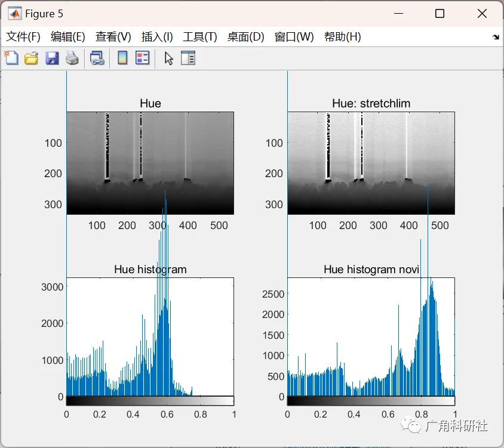Maximize the Figure 5 window
The image size is (504, 448).
pos(440,14)
